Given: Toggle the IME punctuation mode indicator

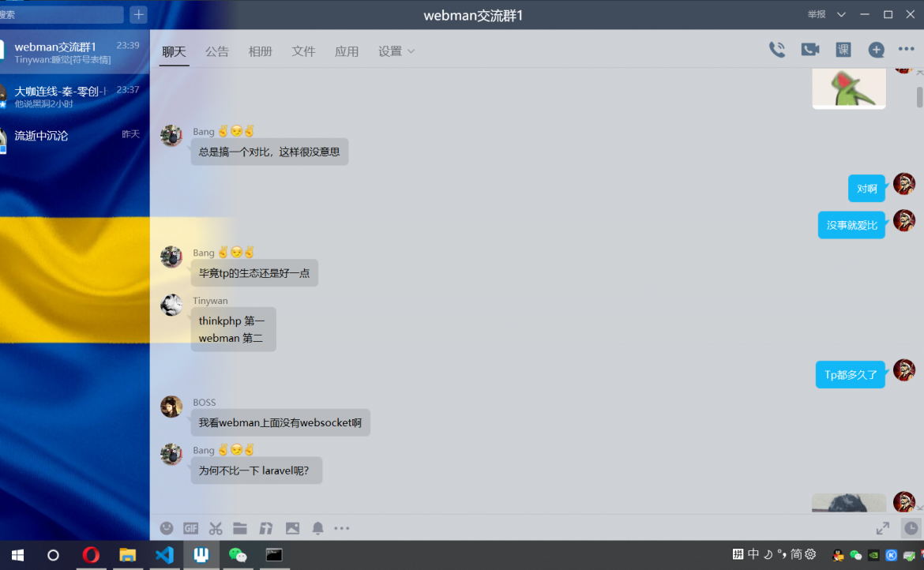Looking at the screenshot, I should click(x=782, y=554).
